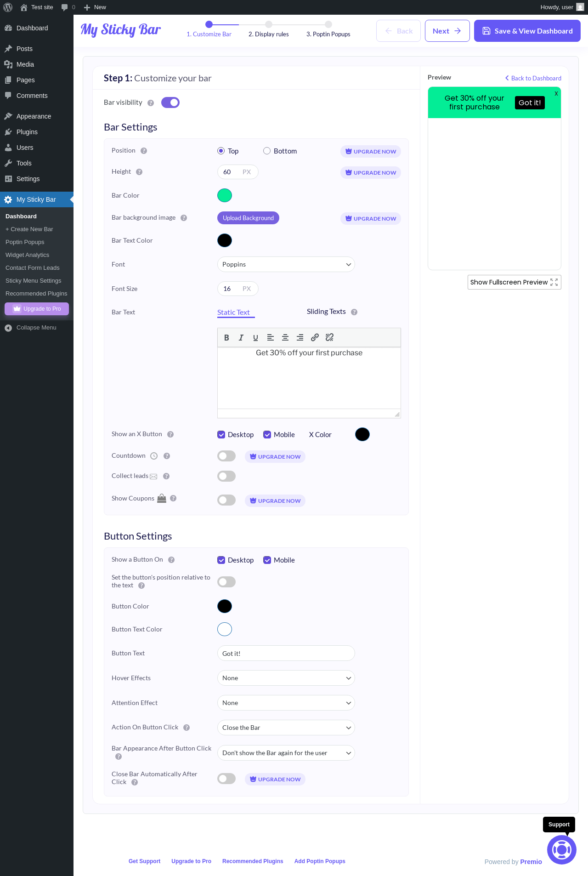Click the Sliding Texts help icon
This screenshot has height=876, width=588.
(354, 312)
